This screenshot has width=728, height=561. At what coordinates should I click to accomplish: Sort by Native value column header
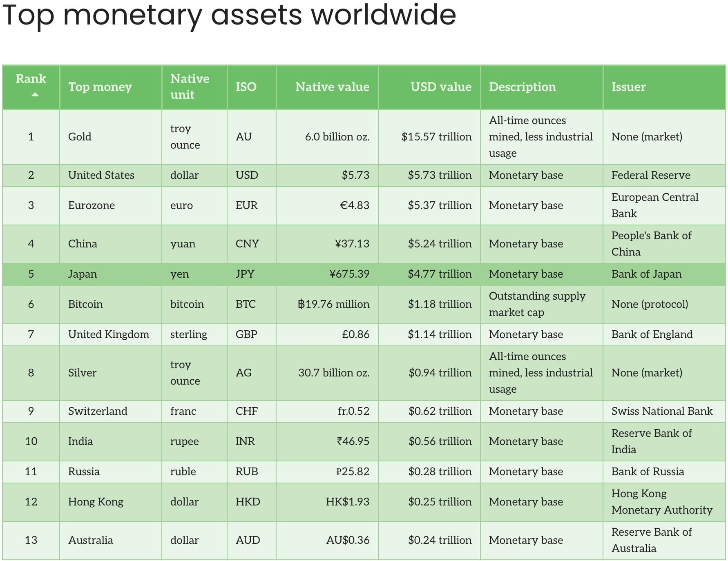click(x=327, y=87)
